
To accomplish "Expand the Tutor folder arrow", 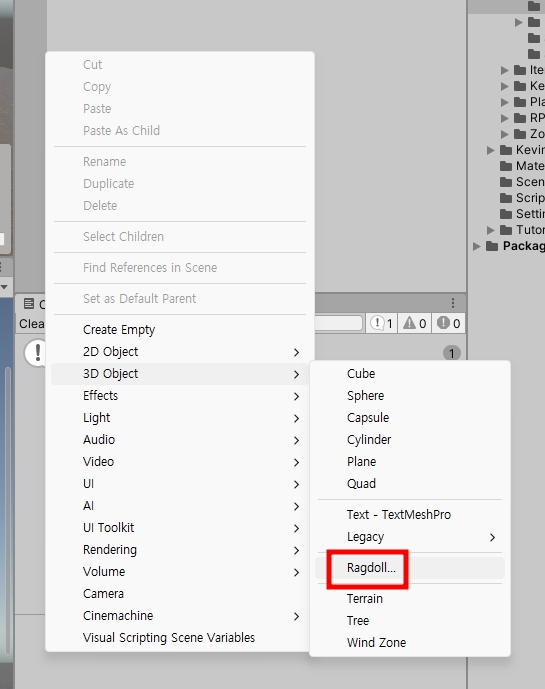I will click(x=490, y=230).
